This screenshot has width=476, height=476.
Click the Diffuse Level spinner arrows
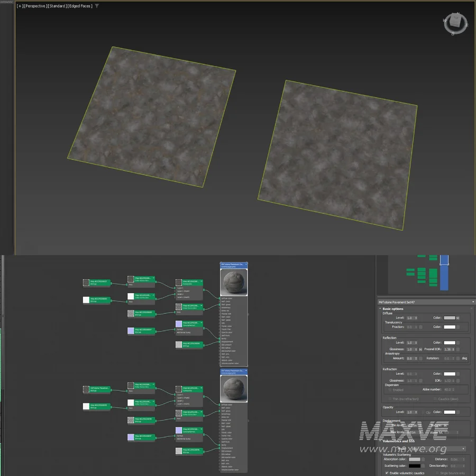click(x=416, y=318)
